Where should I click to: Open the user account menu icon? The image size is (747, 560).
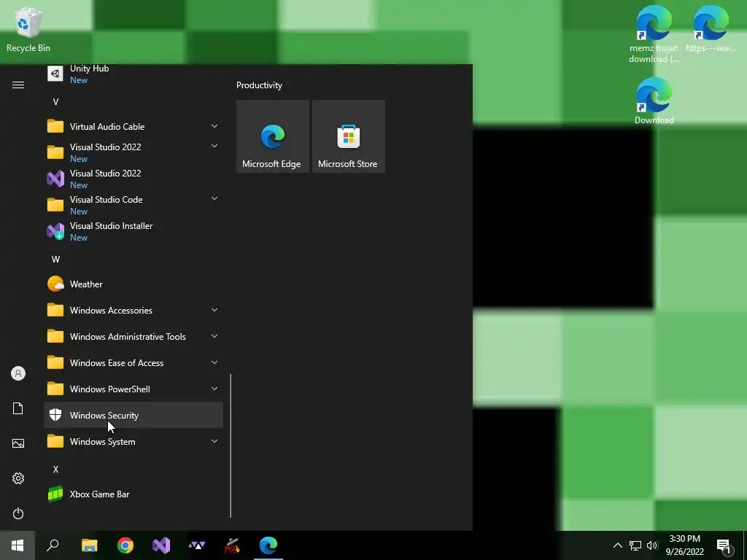coord(18,373)
